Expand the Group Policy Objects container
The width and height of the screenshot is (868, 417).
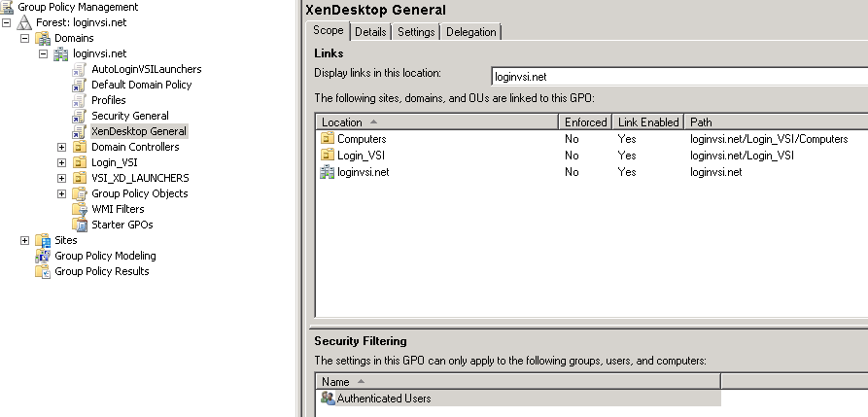pyautogui.click(x=62, y=193)
